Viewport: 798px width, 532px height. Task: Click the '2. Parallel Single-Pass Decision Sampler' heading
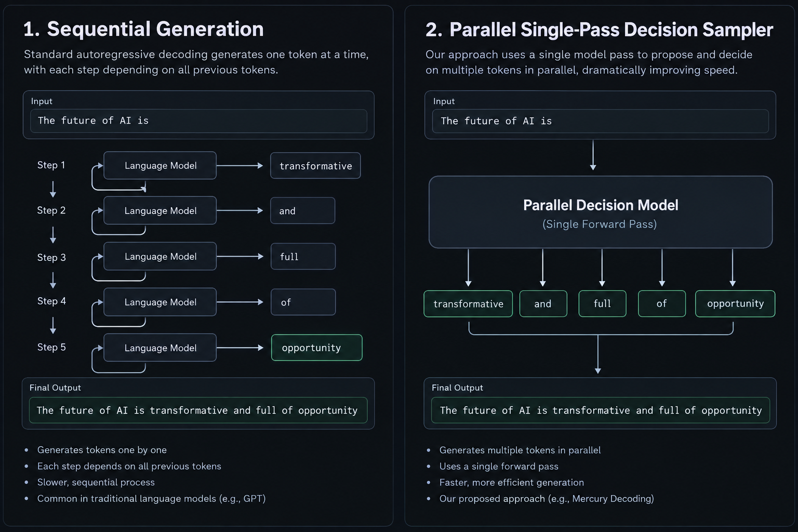click(x=599, y=30)
